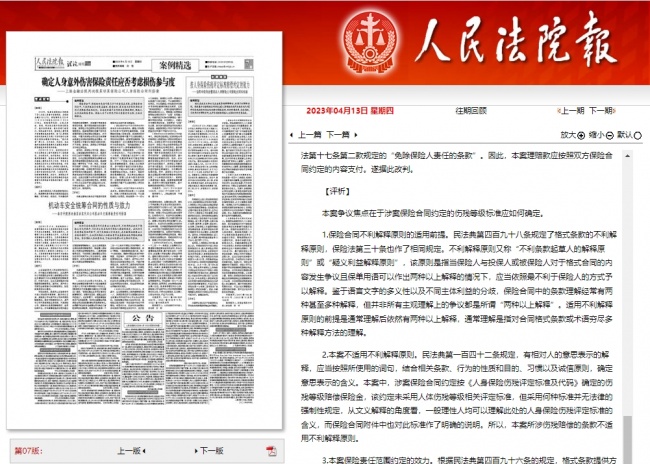This screenshot has width=650, height=464.
Task: Click the date 2023年04月13日 星期四
Action: pos(350,111)
